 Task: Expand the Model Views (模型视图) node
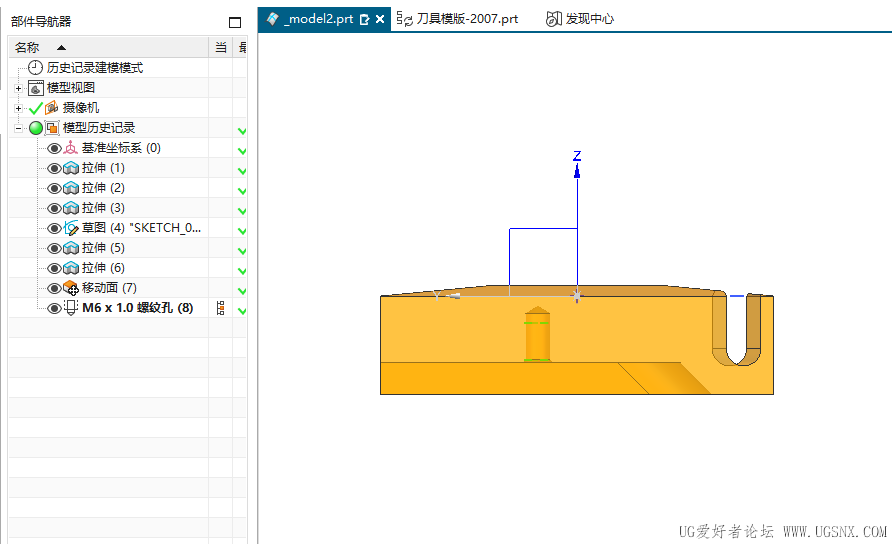[18, 88]
